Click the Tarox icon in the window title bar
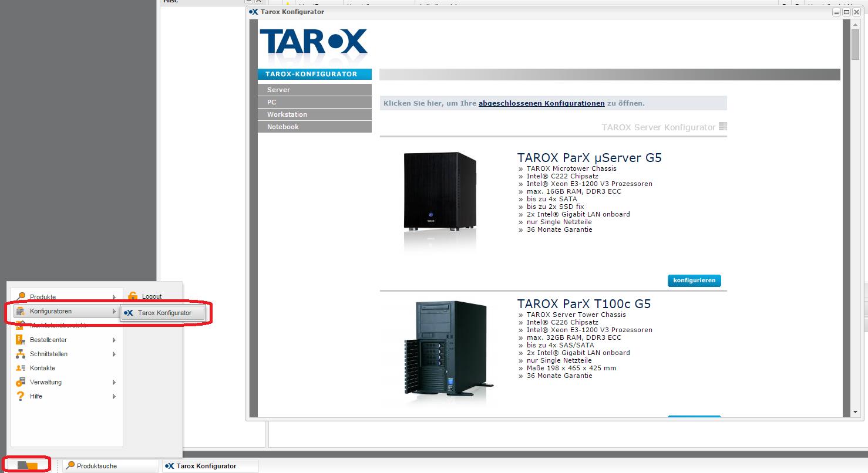Screen dimensions: 868x473 254,12
